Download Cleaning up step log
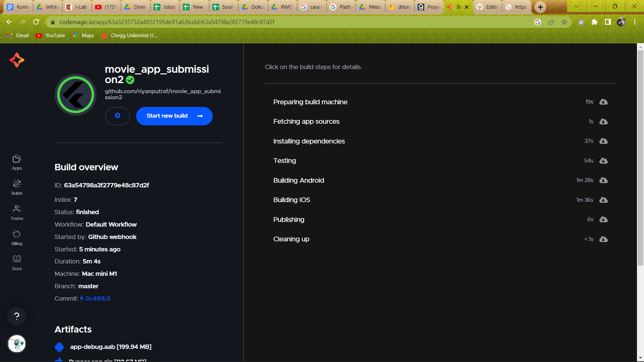644x362 pixels. pos(603,239)
